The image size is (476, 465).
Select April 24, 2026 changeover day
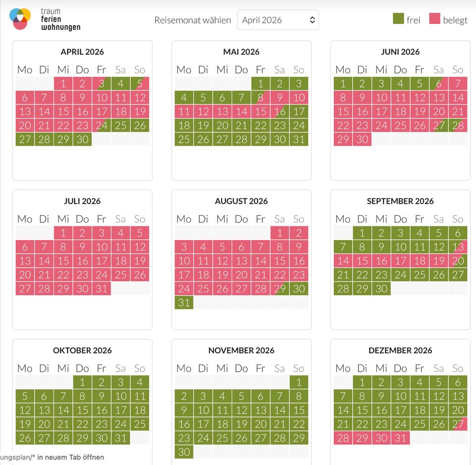point(102,125)
